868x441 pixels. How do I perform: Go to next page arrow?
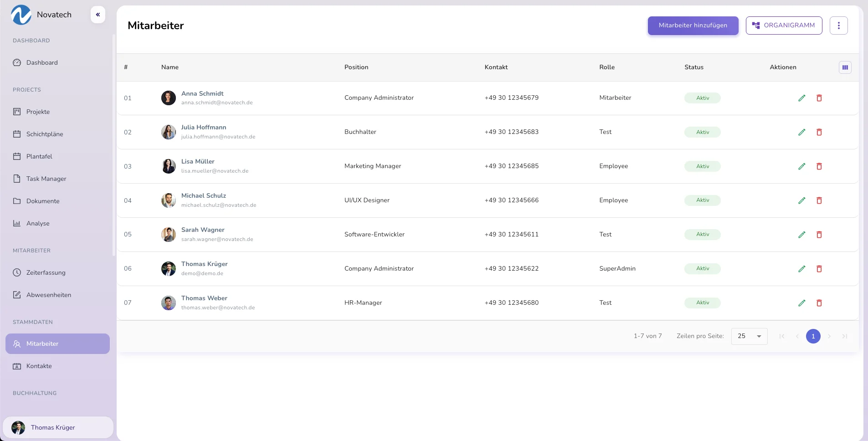coord(829,336)
